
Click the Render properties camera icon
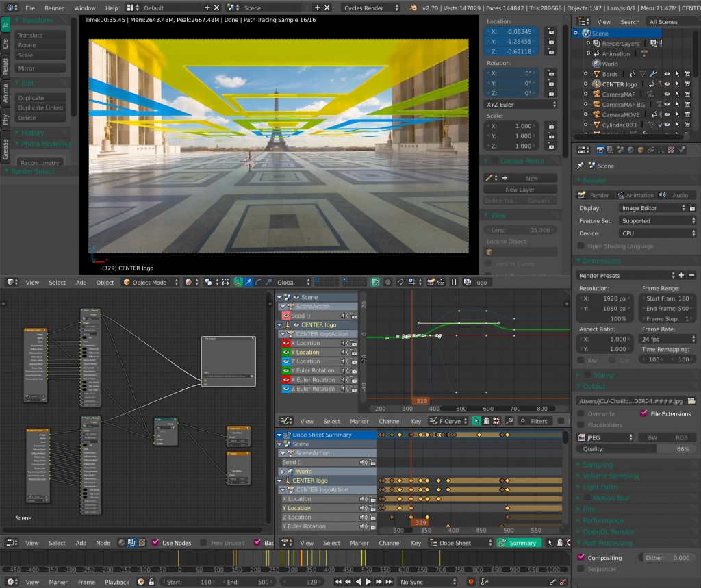[x=600, y=150]
